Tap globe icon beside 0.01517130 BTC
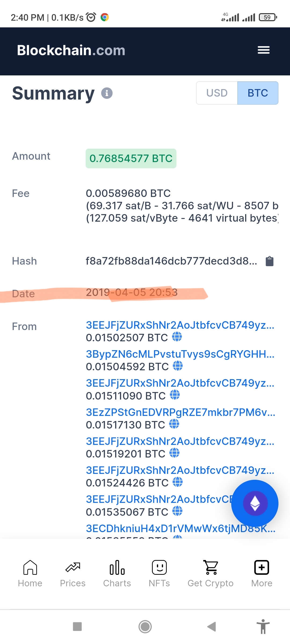 click(174, 424)
